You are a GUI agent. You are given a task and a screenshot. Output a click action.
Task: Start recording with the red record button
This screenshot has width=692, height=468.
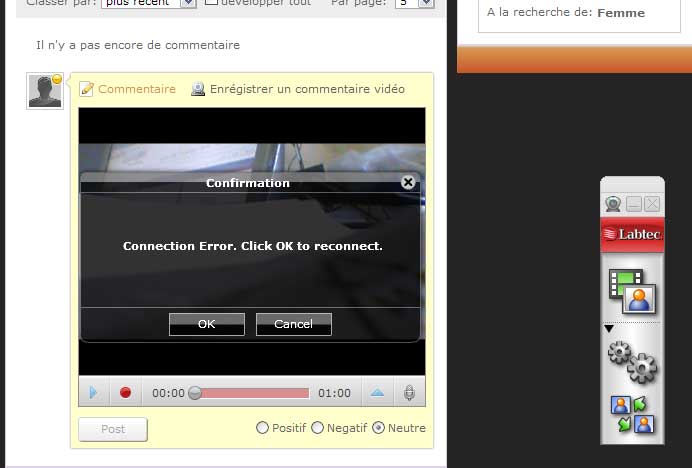click(125, 392)
